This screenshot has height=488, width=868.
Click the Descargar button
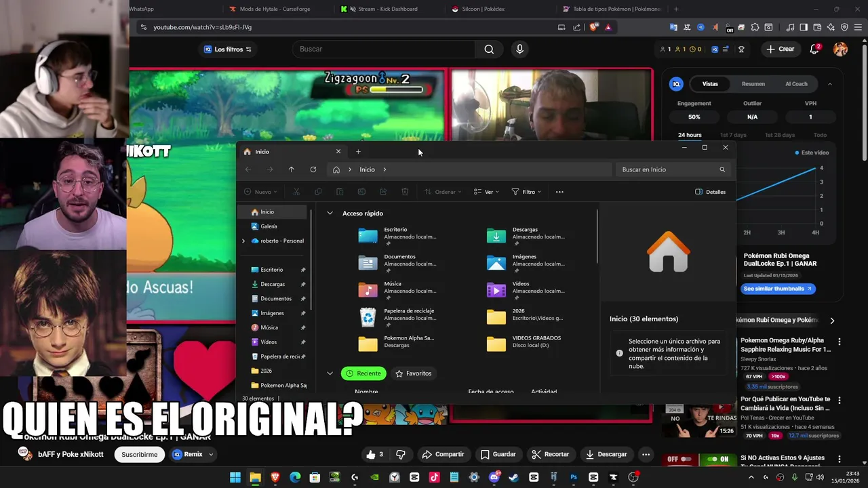coord(607,454)
